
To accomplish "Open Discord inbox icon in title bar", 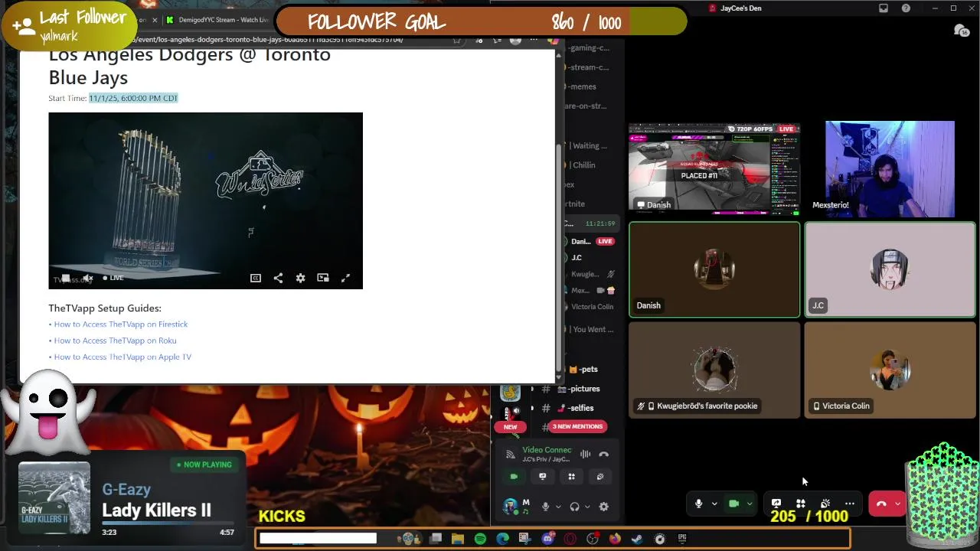I will tap(884, 8).
